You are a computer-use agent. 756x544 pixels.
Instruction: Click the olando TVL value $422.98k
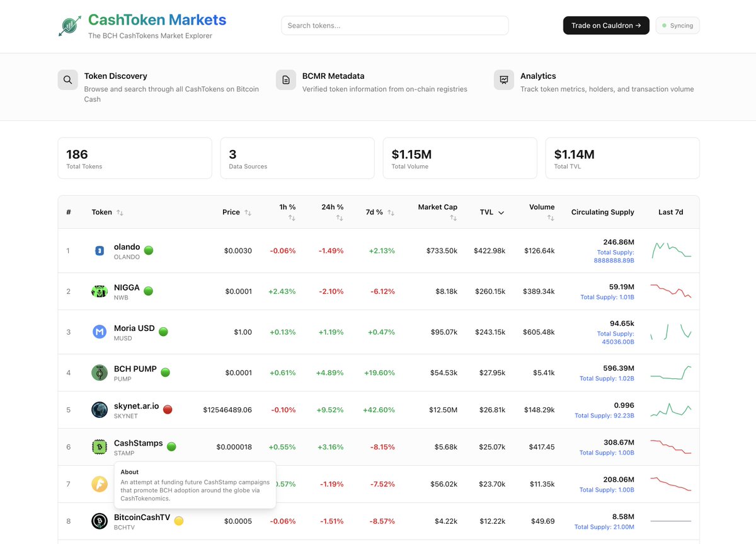tap(490, 251)
